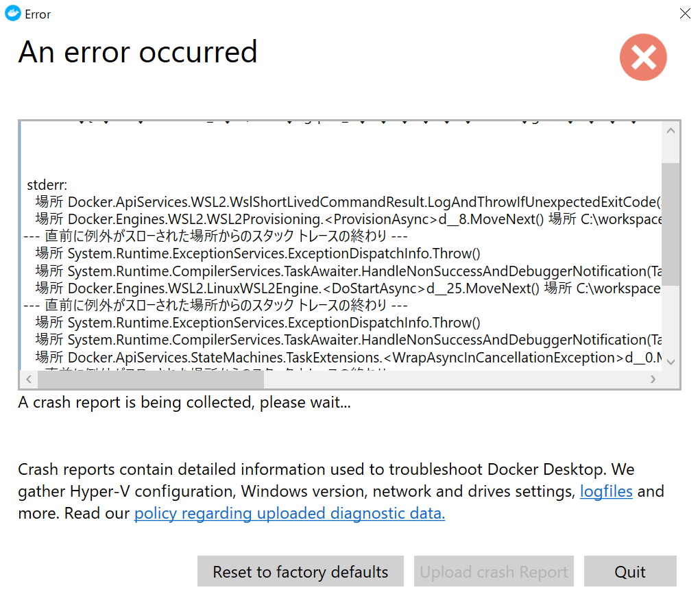Click the Upload crash Report button

click(x=494, y=571)
